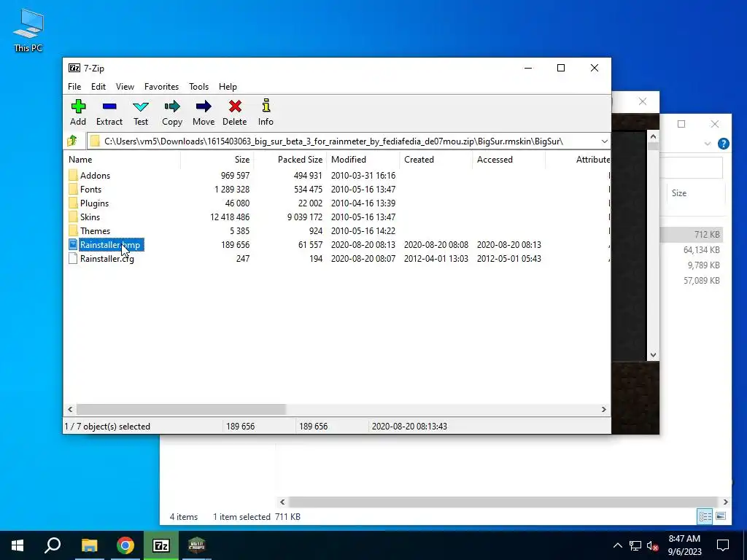Sort by the Size column header
Viewport: 747px width, 560px height.
pos(217,160)
